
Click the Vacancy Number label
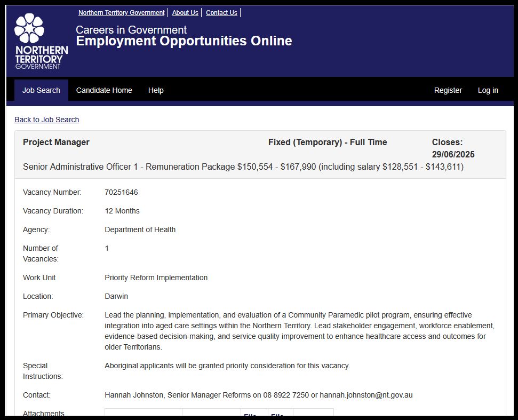(52, 192)
